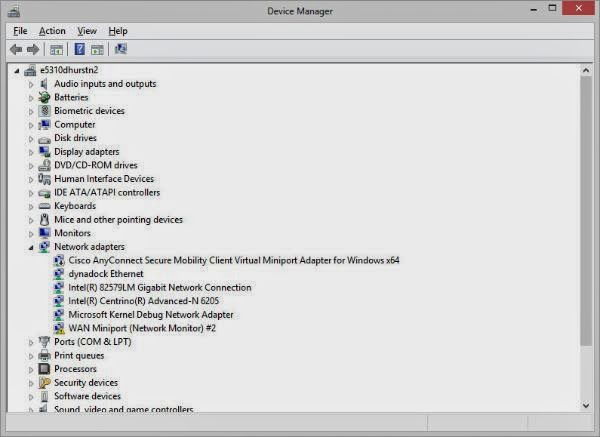
Task: Click the vertical scrollbar thumb
Action: click(586, 211)
